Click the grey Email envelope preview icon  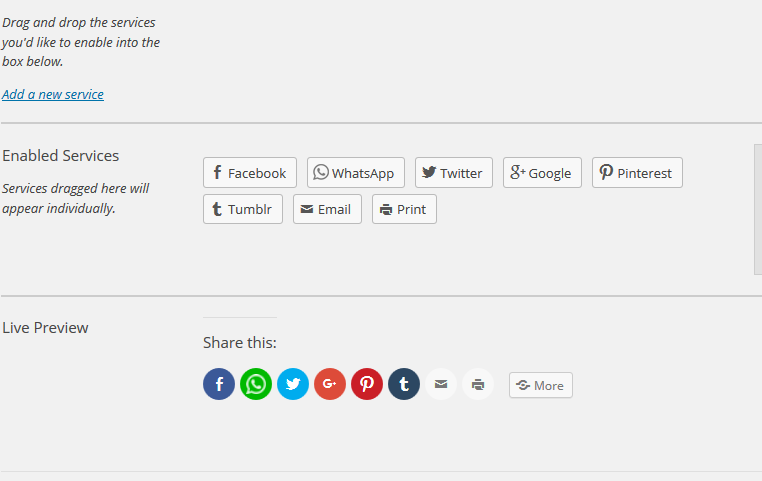click(441, 384)
